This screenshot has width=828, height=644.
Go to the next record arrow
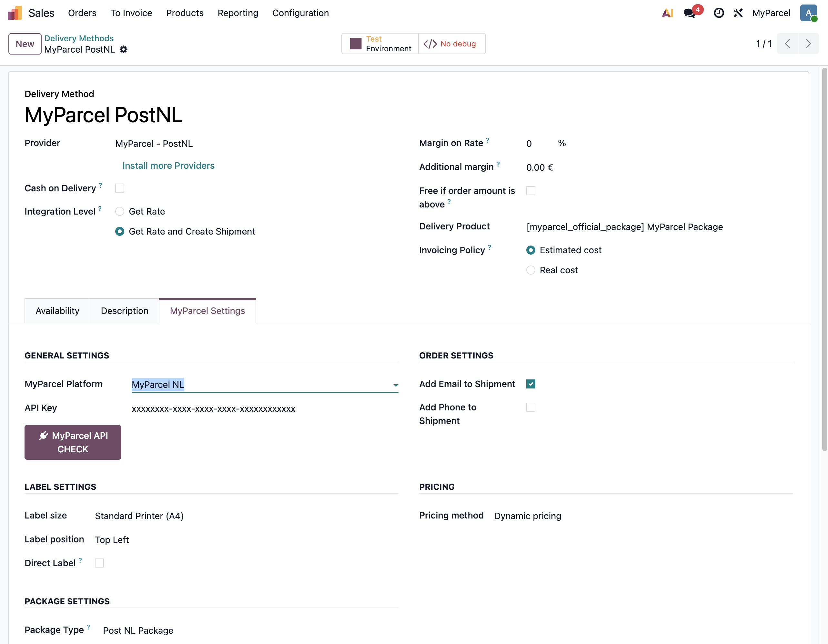tap(808, 44)
